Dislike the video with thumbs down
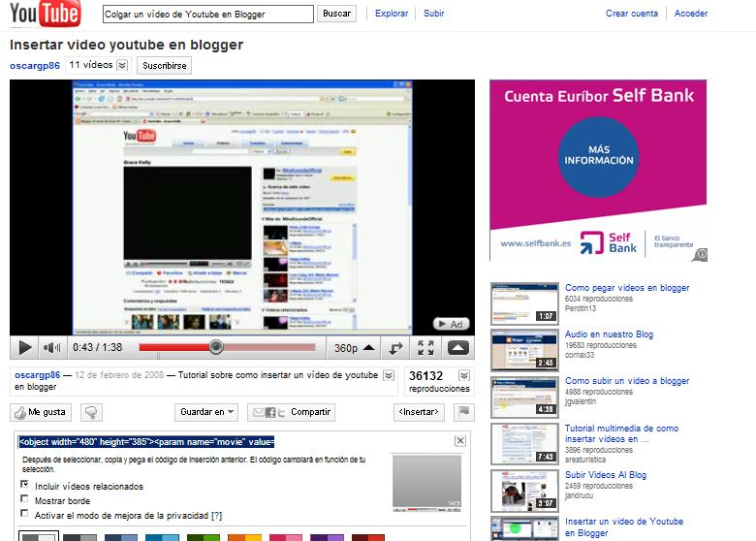Viewport: 756px width, 541px height. coord(91,412)
